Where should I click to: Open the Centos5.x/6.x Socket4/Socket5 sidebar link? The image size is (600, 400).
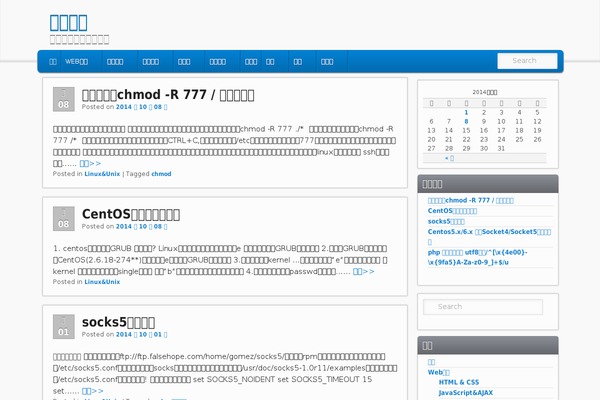point(489,237)
